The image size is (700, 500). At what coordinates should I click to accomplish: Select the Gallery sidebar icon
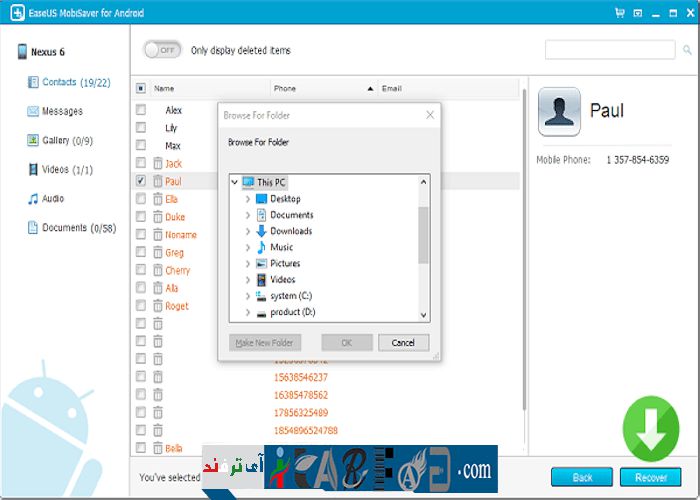(33, 140)
